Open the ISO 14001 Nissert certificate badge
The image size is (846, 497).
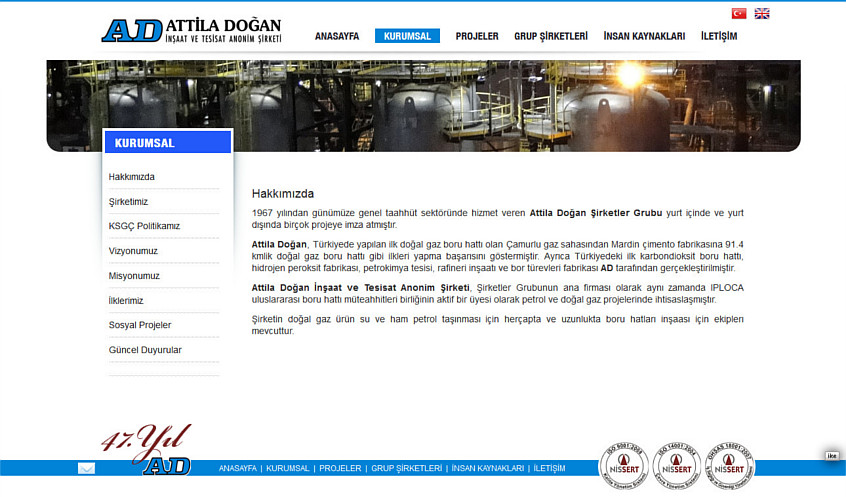677,466
